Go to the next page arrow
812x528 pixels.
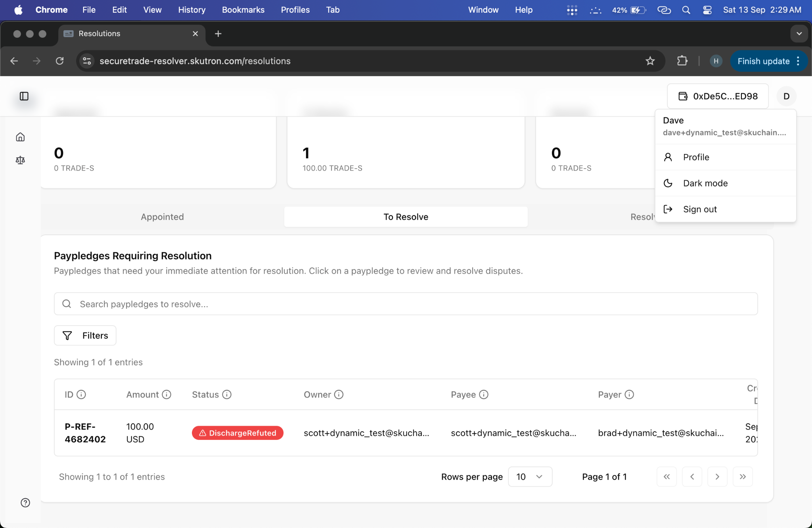[717, 476]
